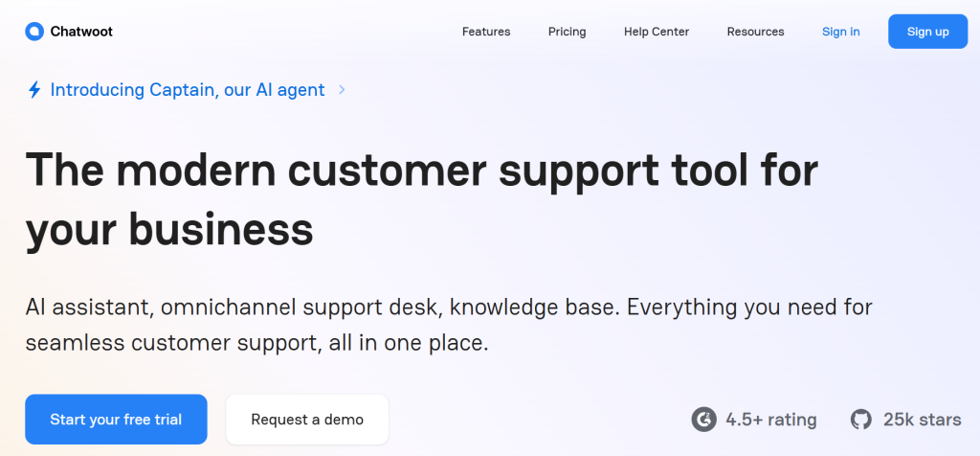Screen dimensions: 980x456
Task: Open the Introducing Captain announcement link
Action: (188, 90)
